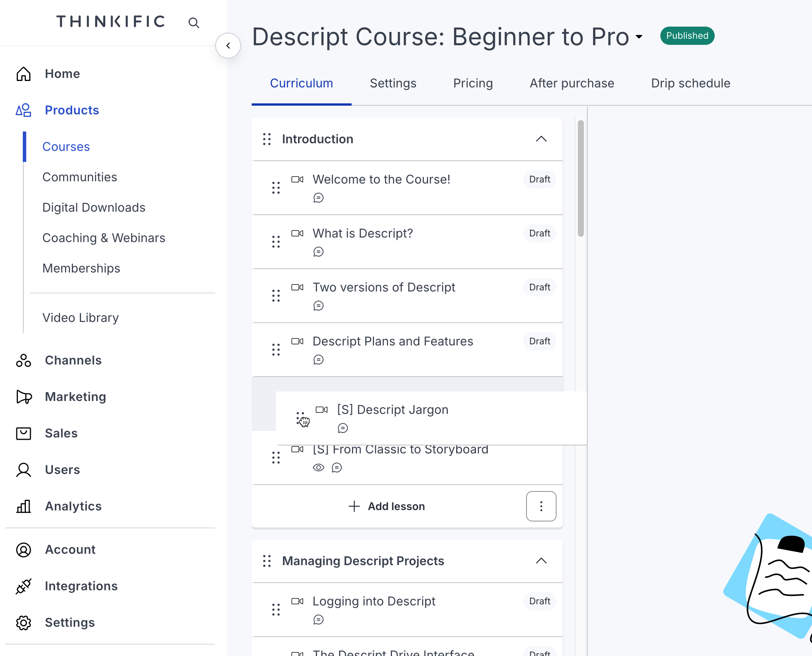Switch to the Pricing tab
This screenshot has height=656, width=812.
(473, 83)
